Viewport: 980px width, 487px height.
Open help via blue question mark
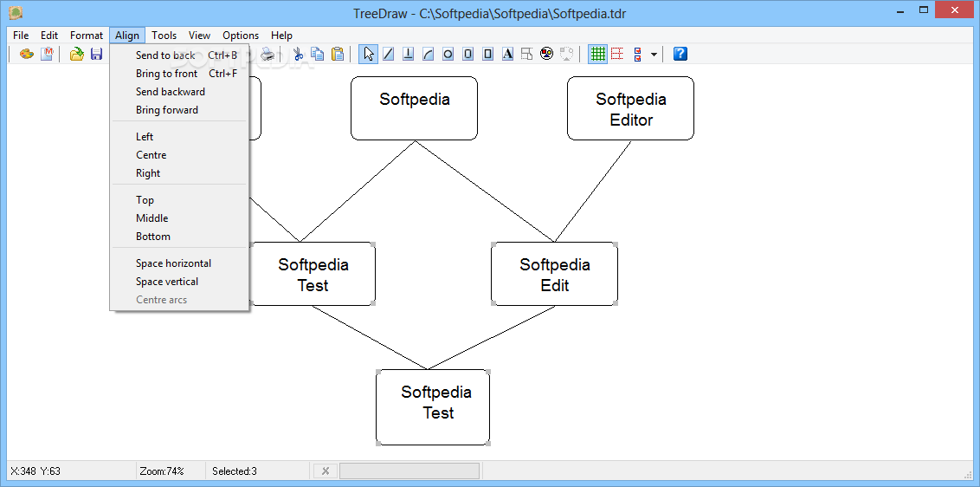tap(680, 54)
